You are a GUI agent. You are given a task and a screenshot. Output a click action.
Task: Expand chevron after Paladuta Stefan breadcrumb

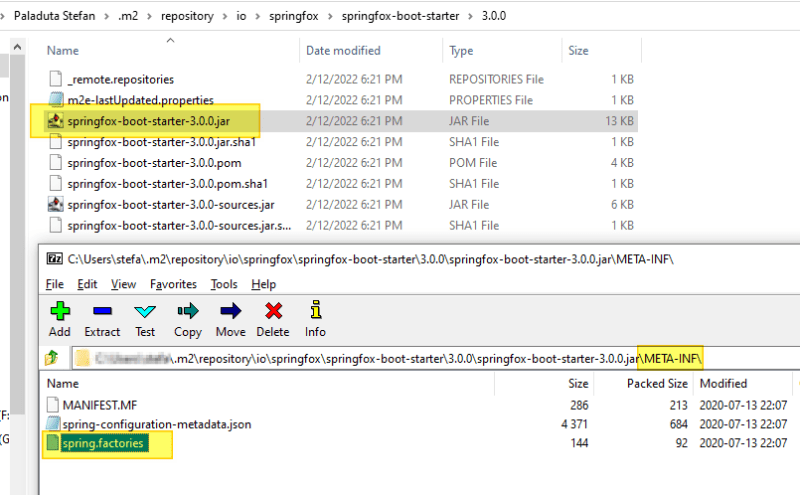(x=107, y=16)
